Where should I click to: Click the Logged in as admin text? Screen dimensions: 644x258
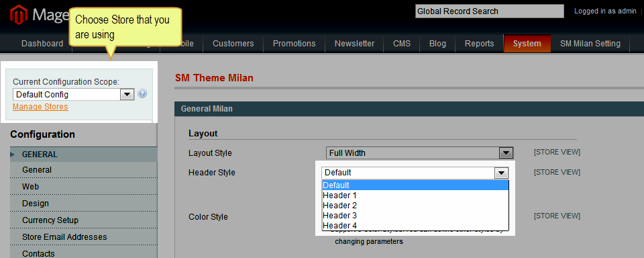pos(605,11)
